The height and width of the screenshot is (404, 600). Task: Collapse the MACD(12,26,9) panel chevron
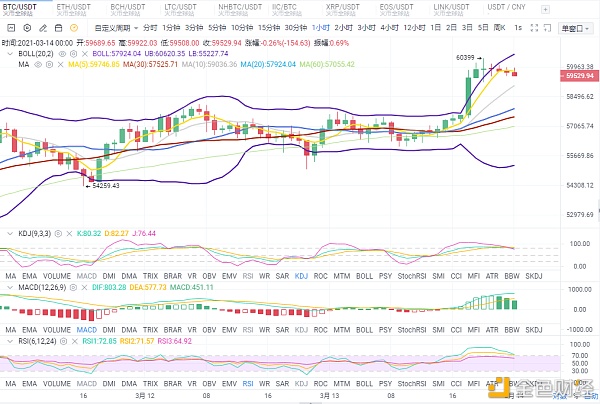pyautogui.click(x=10, y=287)
